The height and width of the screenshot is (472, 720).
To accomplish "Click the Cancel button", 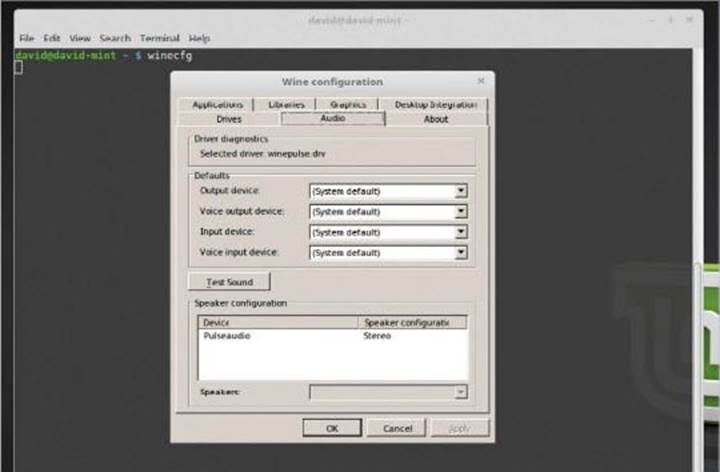I will tap(397, 428).
